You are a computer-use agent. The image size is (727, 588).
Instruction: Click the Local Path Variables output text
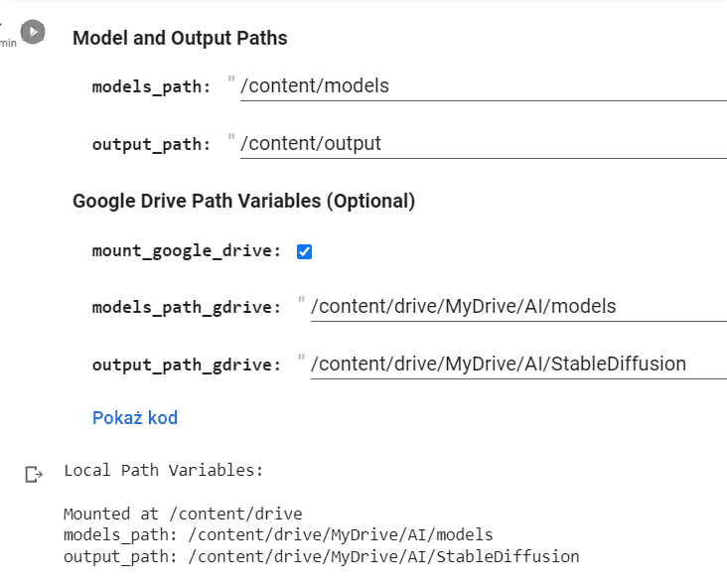pyautogui.click(x=163, y=470)
